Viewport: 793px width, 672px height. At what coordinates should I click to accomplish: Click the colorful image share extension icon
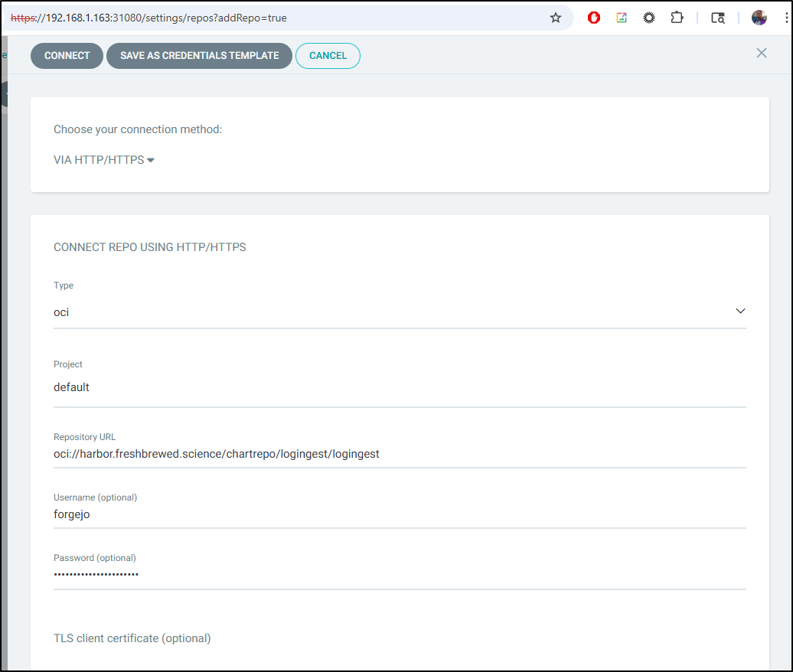[622, 18]
